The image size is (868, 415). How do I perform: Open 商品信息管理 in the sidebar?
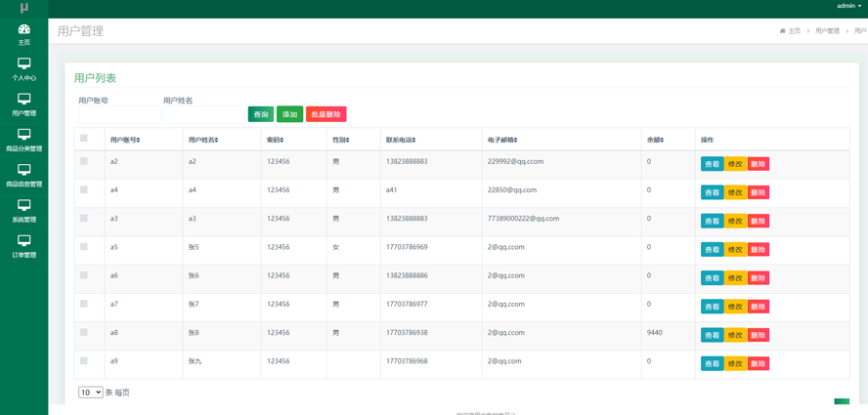23,176
